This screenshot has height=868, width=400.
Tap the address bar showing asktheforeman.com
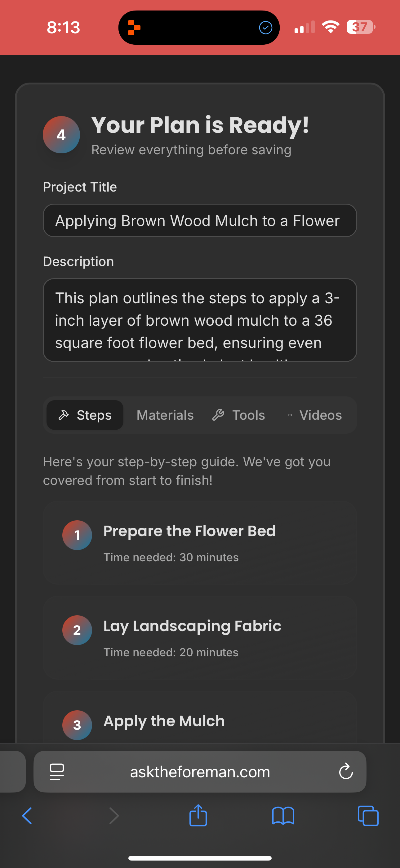click(x=200, y=772)
